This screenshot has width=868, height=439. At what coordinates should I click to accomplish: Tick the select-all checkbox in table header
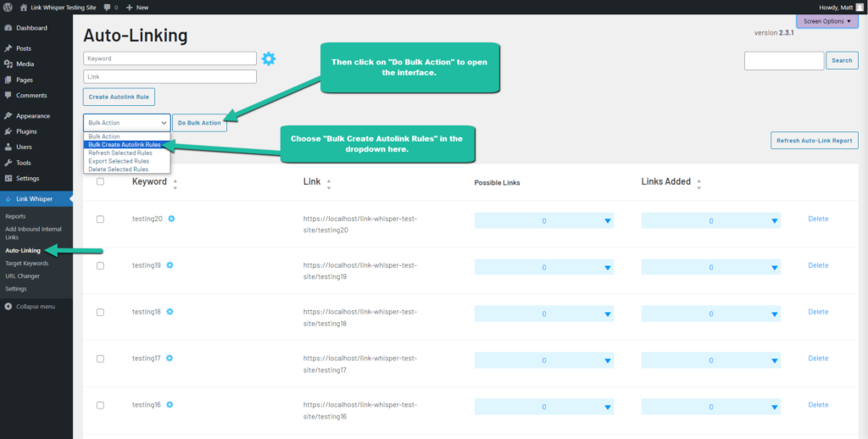pyautogui.click(x=100, y=181)
